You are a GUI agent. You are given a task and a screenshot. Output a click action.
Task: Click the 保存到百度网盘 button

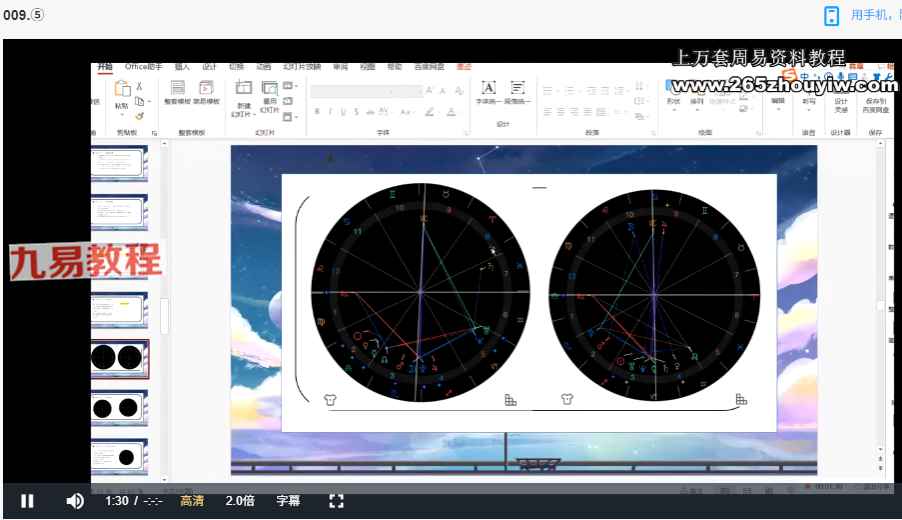(875, 105)
